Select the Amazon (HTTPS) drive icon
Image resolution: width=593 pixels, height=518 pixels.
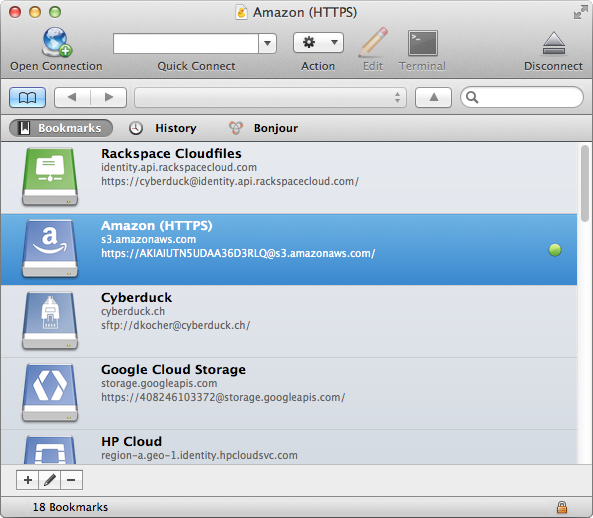[50, 249]
